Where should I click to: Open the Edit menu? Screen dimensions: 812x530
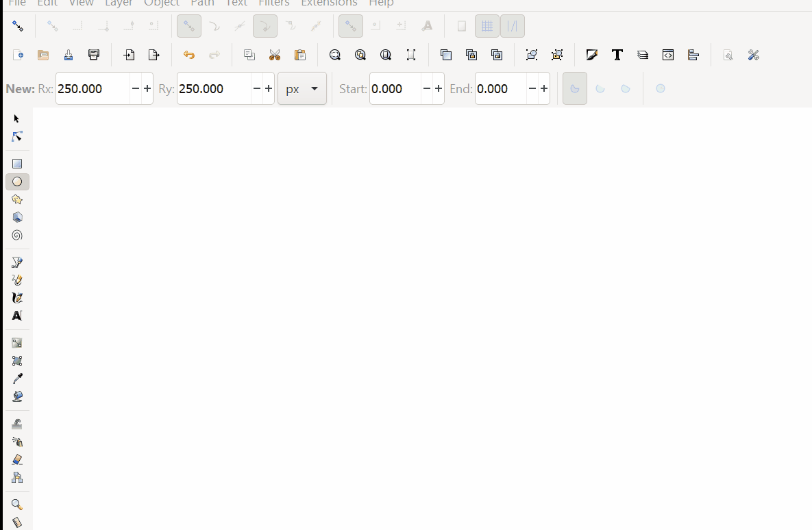point(47,3)
